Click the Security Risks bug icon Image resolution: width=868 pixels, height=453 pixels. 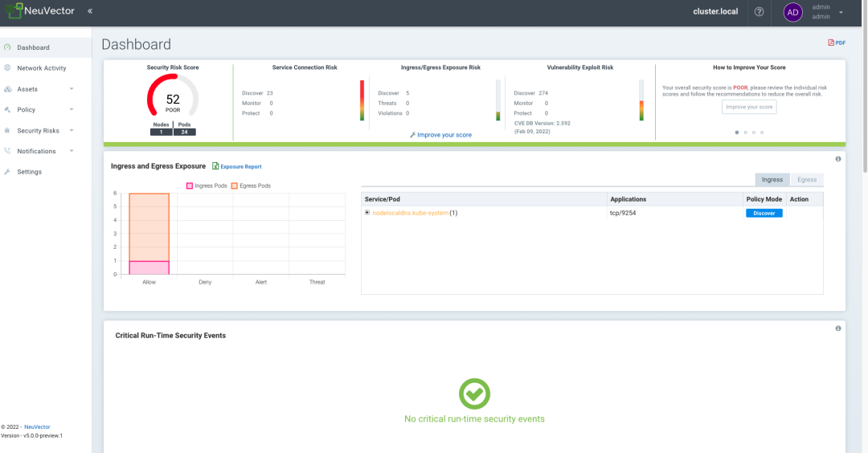point(7,131)
